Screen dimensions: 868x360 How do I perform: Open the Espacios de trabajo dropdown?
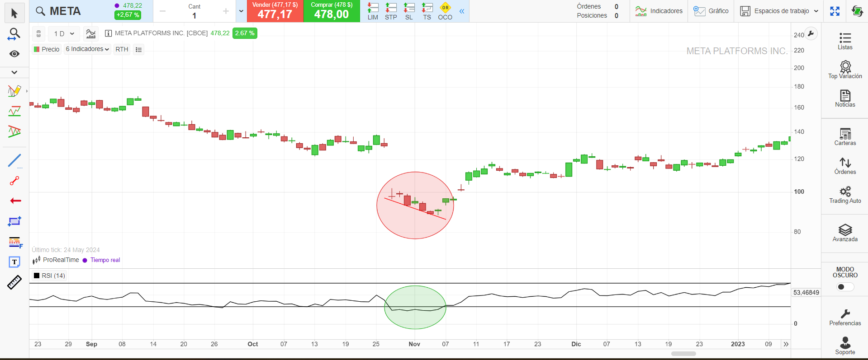tap(779, 11)
